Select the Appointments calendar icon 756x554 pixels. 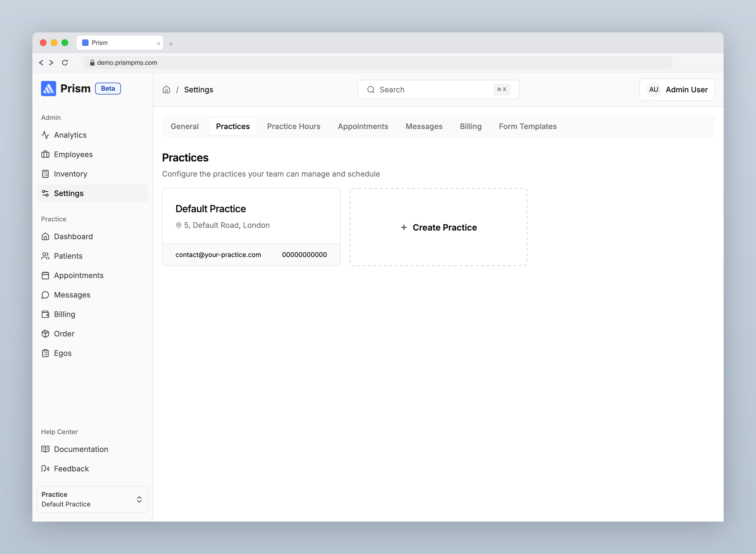(46, 275)
